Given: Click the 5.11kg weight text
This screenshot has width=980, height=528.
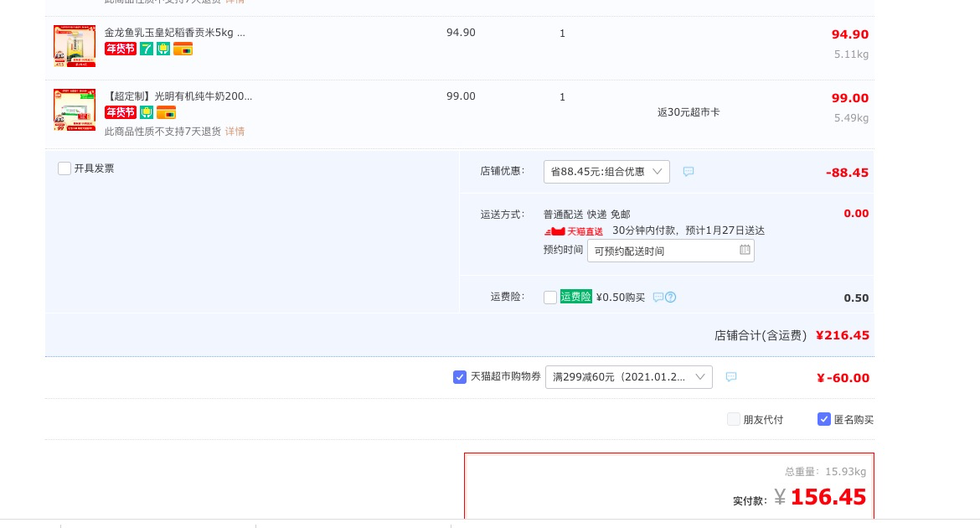Looking at the screenshot, I should click(851, 54).
